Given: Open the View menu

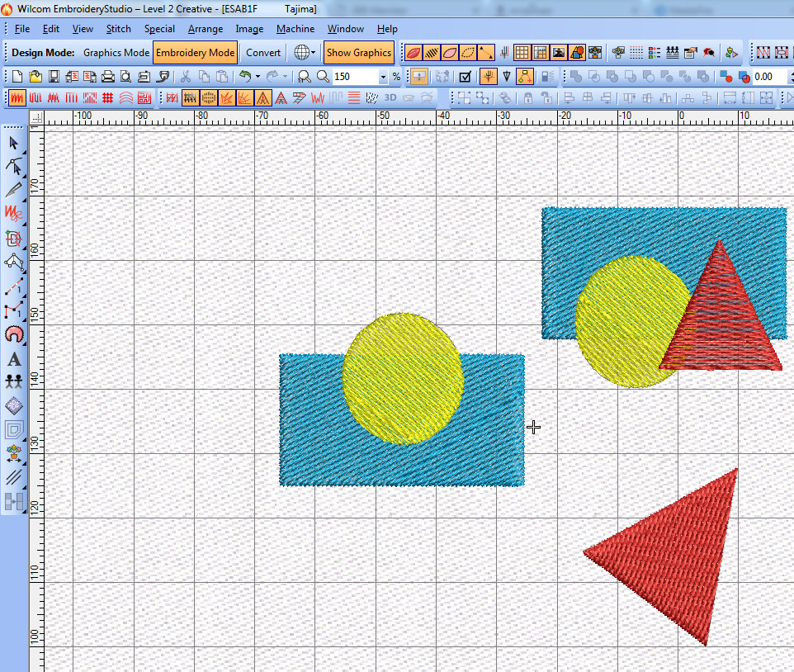Looking at the screenshot, I should click(83, 29).
